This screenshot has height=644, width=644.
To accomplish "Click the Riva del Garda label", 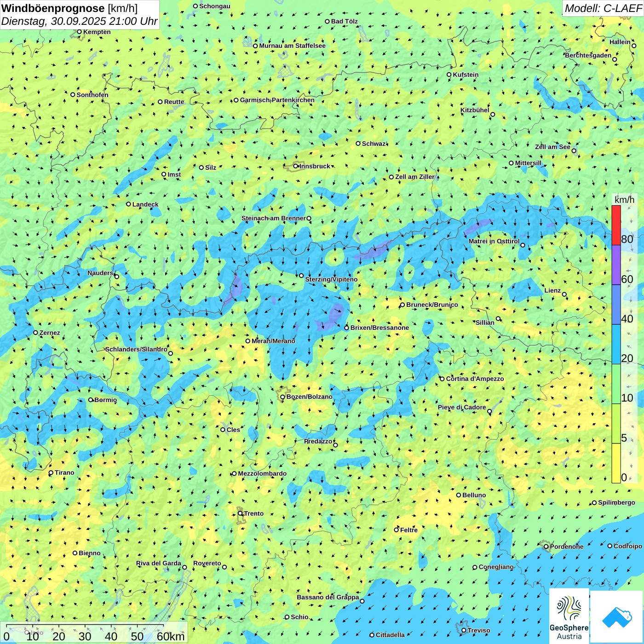I will pyautogui.click(x=159, y=563).
